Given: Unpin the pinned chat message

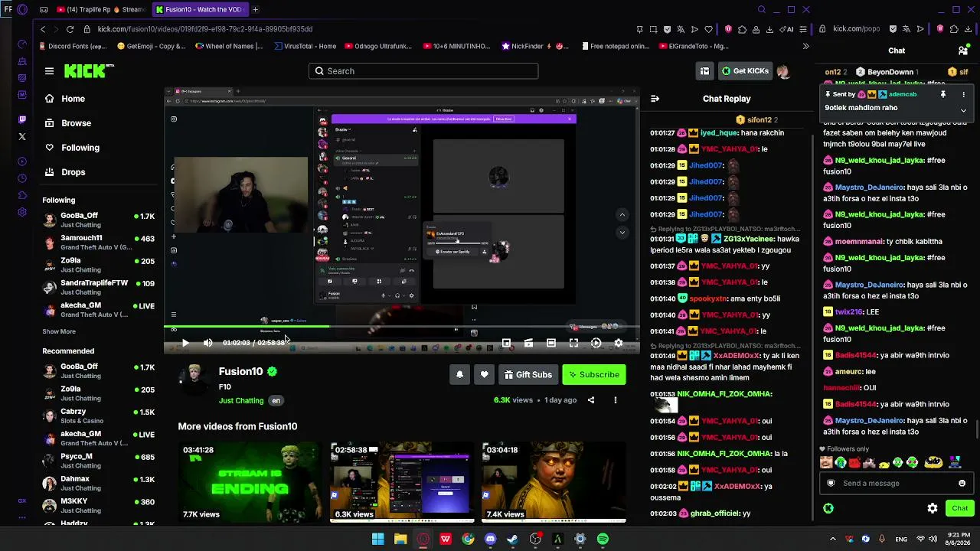Looking at the screenshot, I should coord(943,94).
